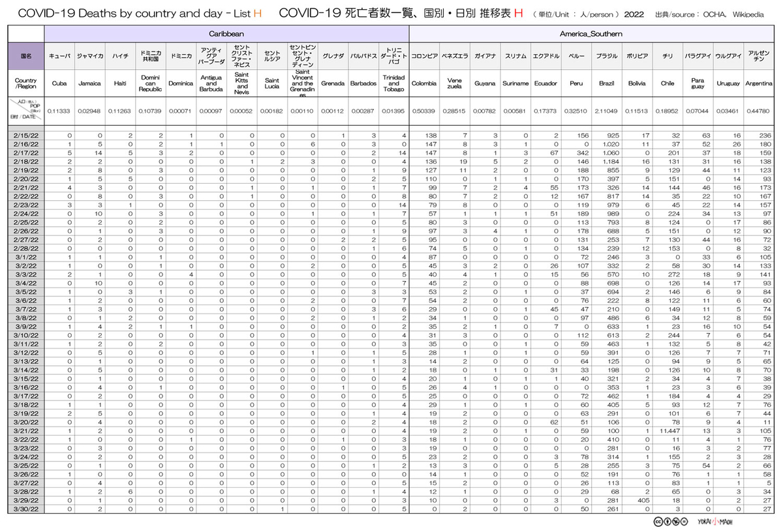Click Brazil population value 2.11049
This screenshot has height=532, width=783.
click(x=606, y=111)
